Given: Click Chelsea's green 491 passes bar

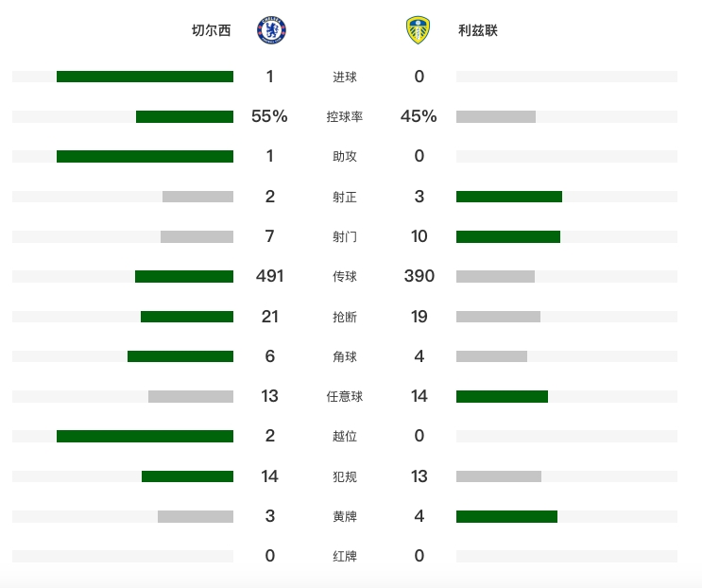Looking at the screenshot, I should (x=184, y=277).
